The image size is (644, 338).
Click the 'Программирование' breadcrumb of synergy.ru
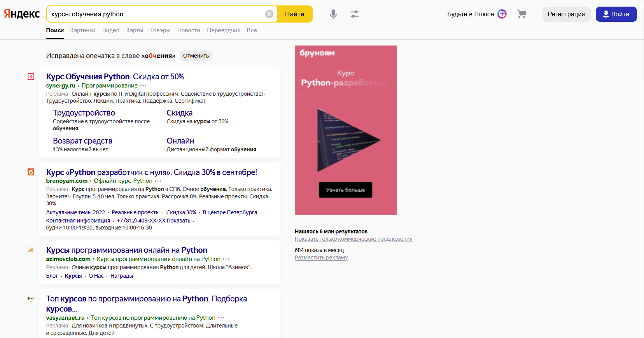[110, 86]
